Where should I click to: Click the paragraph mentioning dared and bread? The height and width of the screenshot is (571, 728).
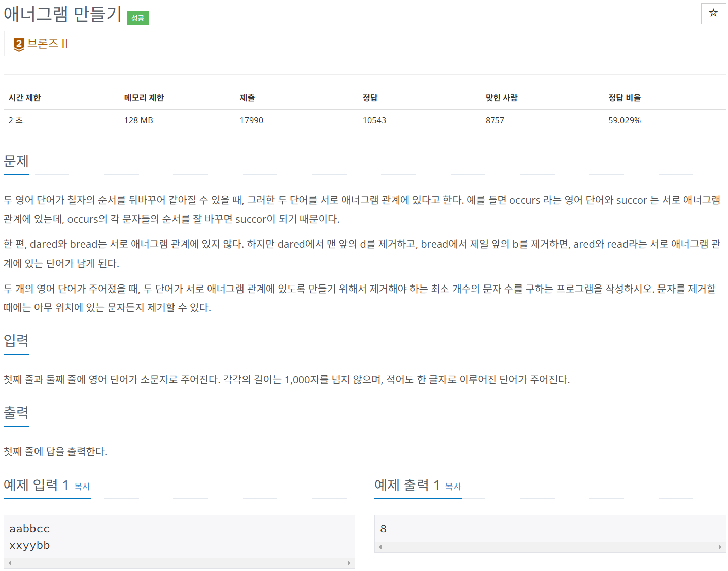pos(362,254)
